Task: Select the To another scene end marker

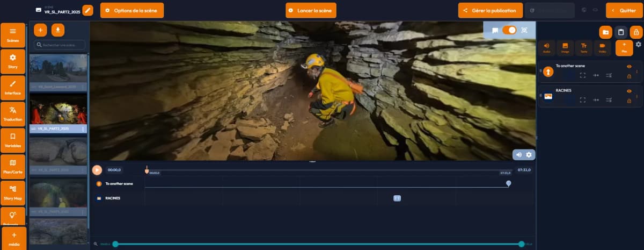Action: coord(508,184)
